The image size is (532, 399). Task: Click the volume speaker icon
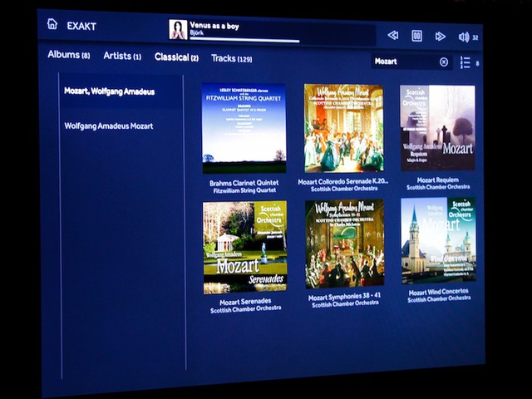(464, 37)
